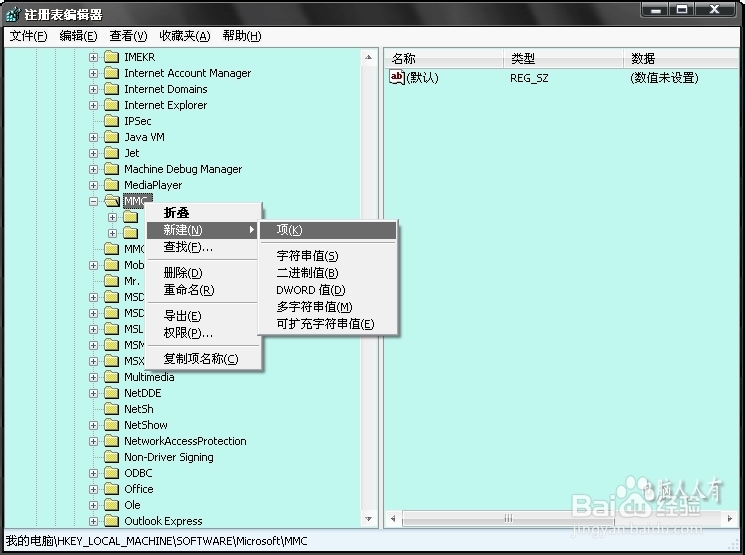
Task: Choose 项(K) in the 新建 submenu
Action: (328, 230)
